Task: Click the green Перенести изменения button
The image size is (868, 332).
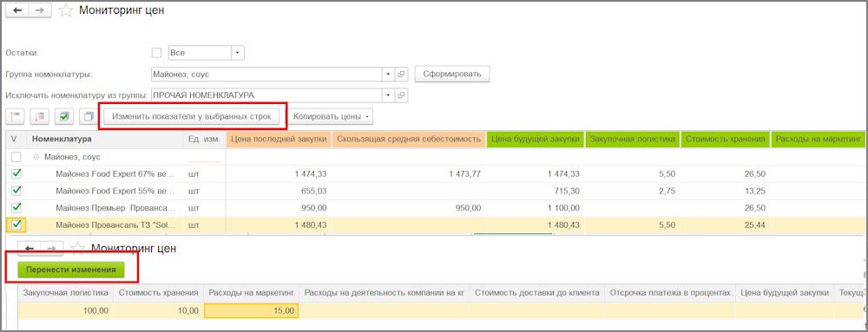Action: tap(71, 270)
